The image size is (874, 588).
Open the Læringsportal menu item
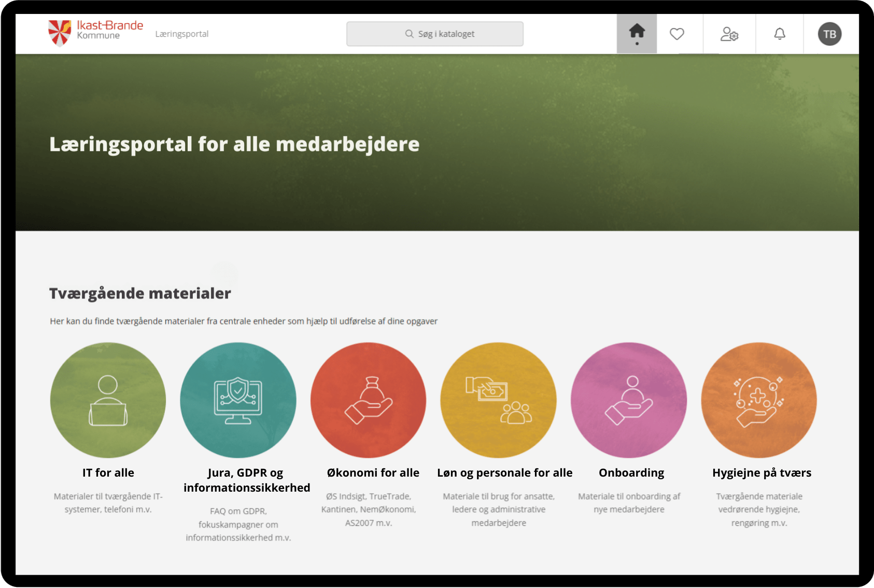tap(182, 34)
